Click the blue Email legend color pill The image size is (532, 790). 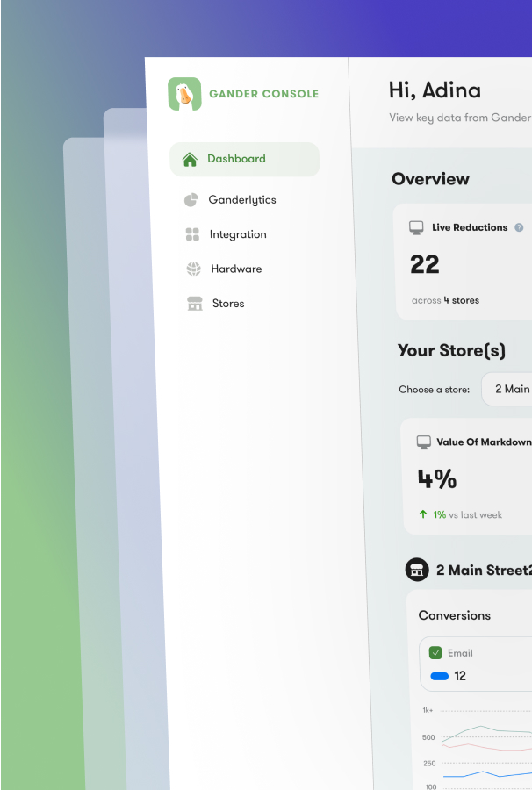pos(439,676)
